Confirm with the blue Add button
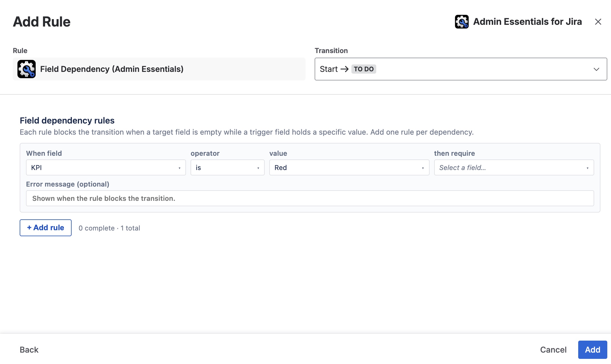The height and width of the screenshot is (364, 611). [592, 350]
